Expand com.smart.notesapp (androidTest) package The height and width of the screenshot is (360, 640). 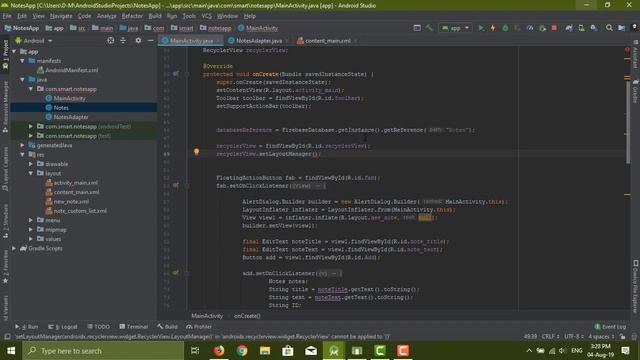(x=31, y=127)
